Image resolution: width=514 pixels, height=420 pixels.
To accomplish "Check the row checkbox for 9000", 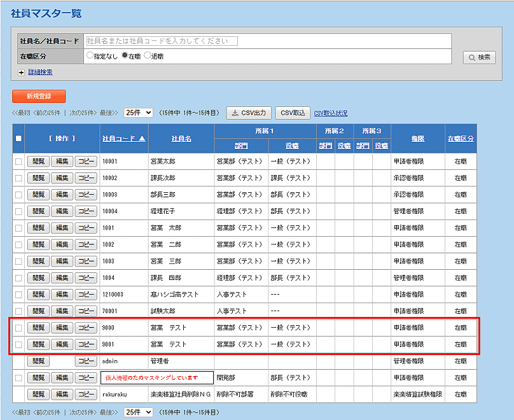I will point(18,328).
